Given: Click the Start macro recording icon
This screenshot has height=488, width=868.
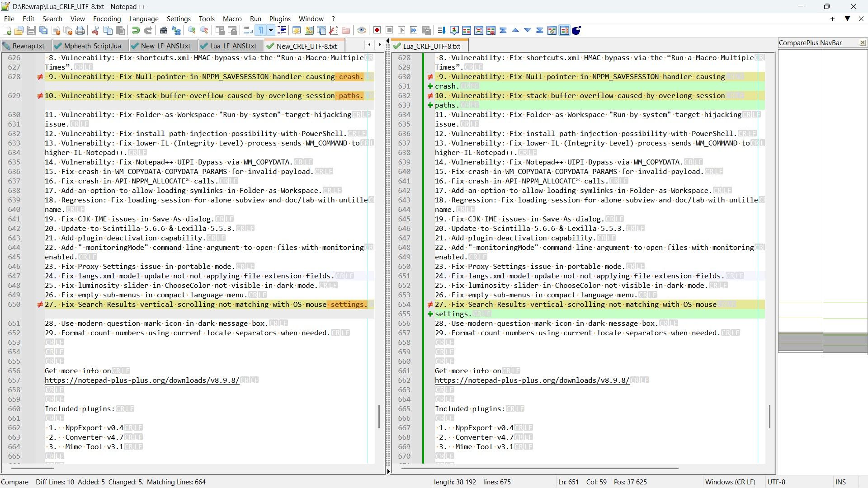Looking at the screenshot, I should point(377,31).
